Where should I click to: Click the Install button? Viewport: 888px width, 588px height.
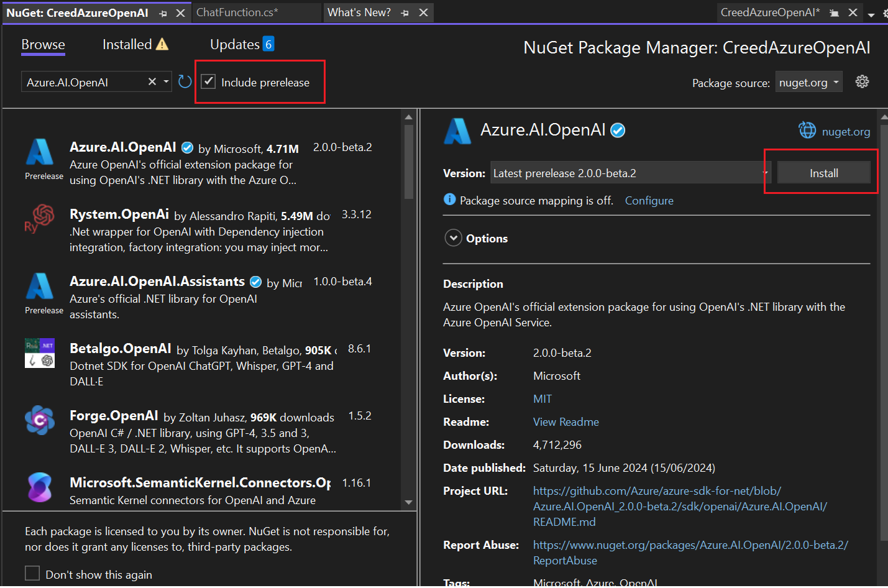click(x=823, y=173)
